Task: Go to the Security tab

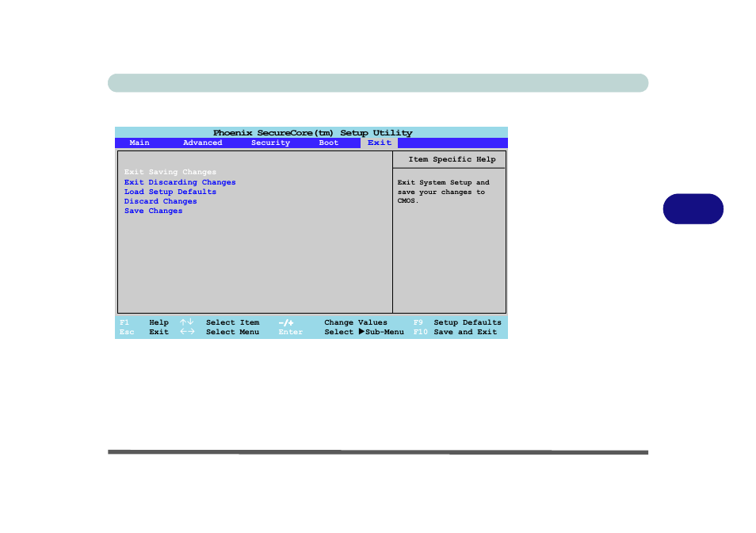Action: [270, 143]
